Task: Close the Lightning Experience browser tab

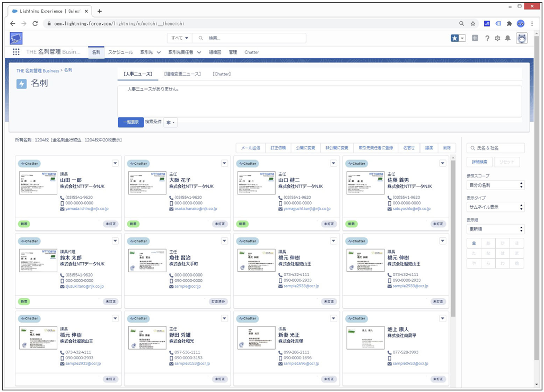Action: tap(86, 11)
